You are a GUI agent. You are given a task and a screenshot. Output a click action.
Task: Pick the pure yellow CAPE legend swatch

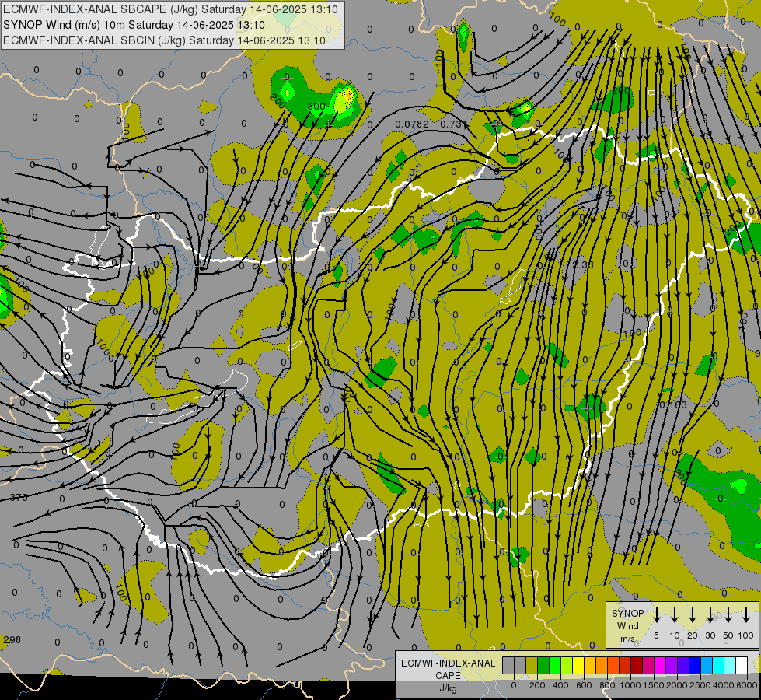point(578,666)
